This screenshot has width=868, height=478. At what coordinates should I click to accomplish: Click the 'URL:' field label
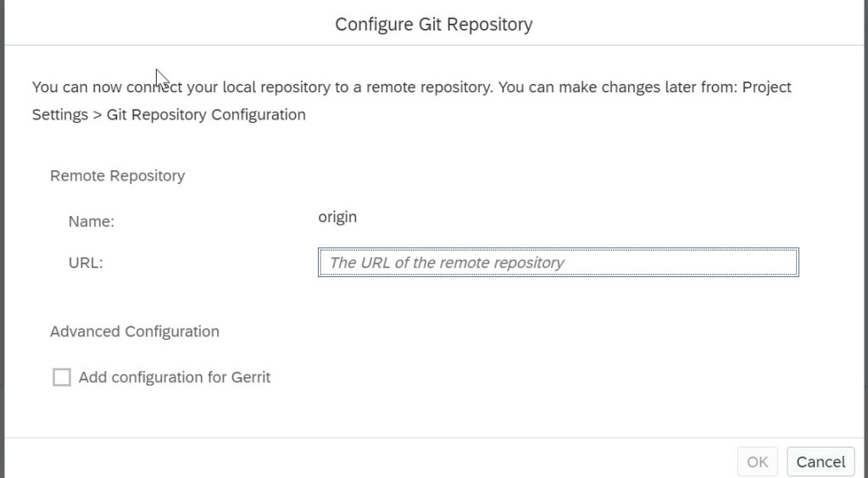point(85,263)
